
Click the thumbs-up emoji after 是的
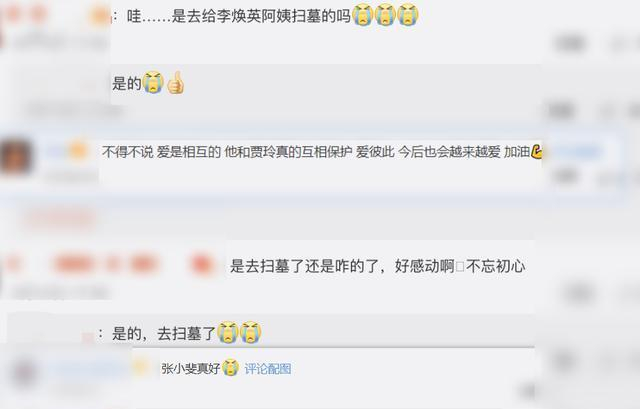[x=176, y=83]
